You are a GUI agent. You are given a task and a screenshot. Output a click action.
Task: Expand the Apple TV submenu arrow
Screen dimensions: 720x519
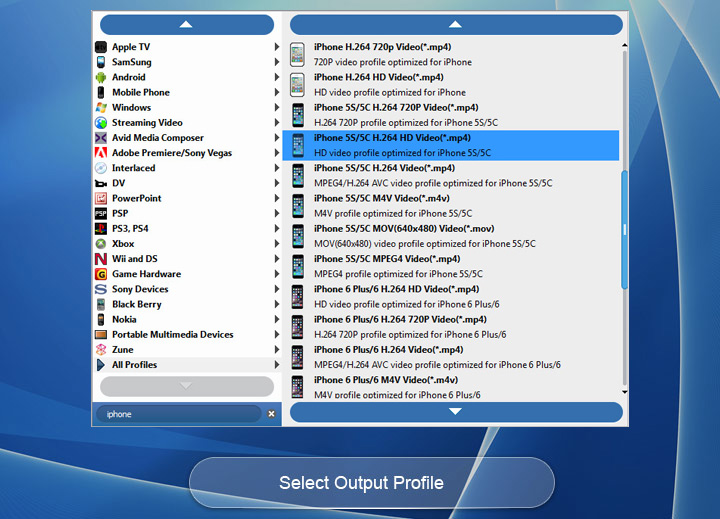[x=276, y=47]
